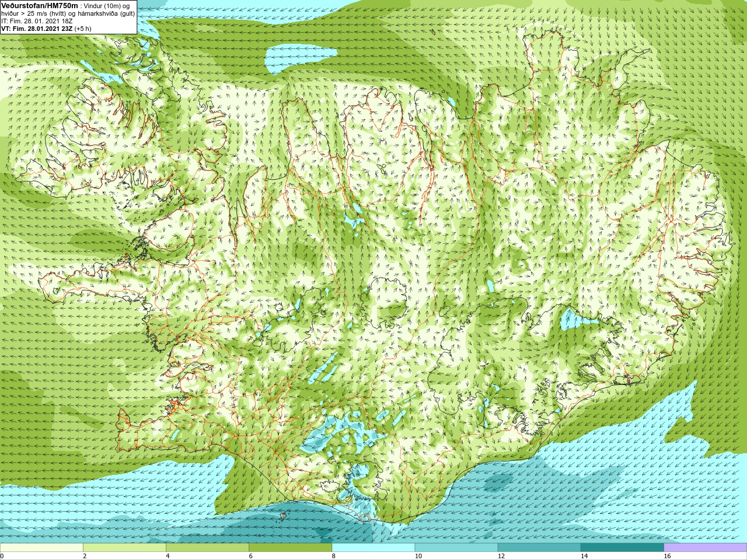The image size is (747, 560).
Task: Click the 14–16 m/s dark teal legend swatch
Action: pyautogui.click(x=622, y=548)
